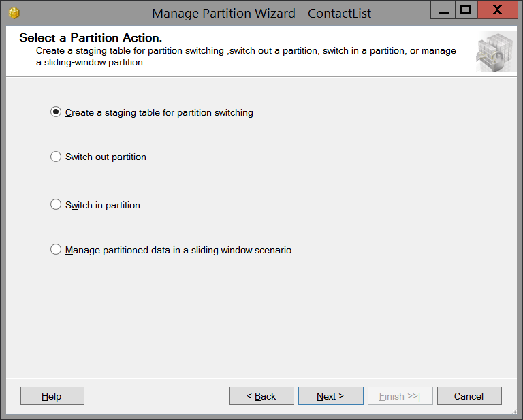The image size is (523, 420).
Task: Click the wizard cube icon in title bar
Action: pos(14,13)
